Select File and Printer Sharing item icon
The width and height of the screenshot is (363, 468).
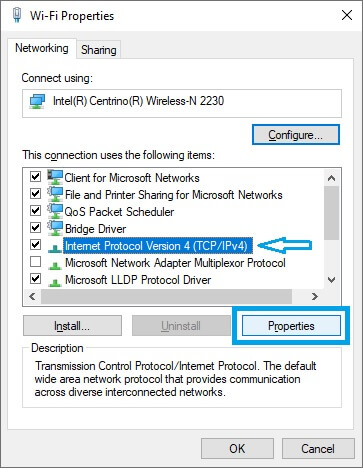55,194
